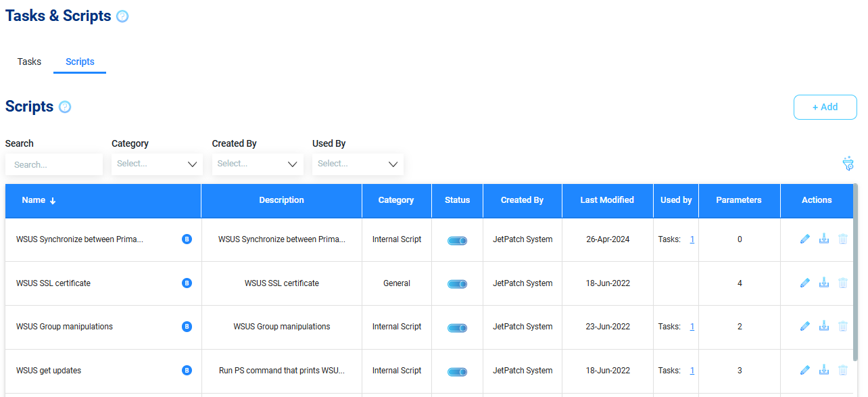The height and width of the screenshot is (397, 868).
Task: Edit the WSUS Group manipulations script
Action: point(804,327)
